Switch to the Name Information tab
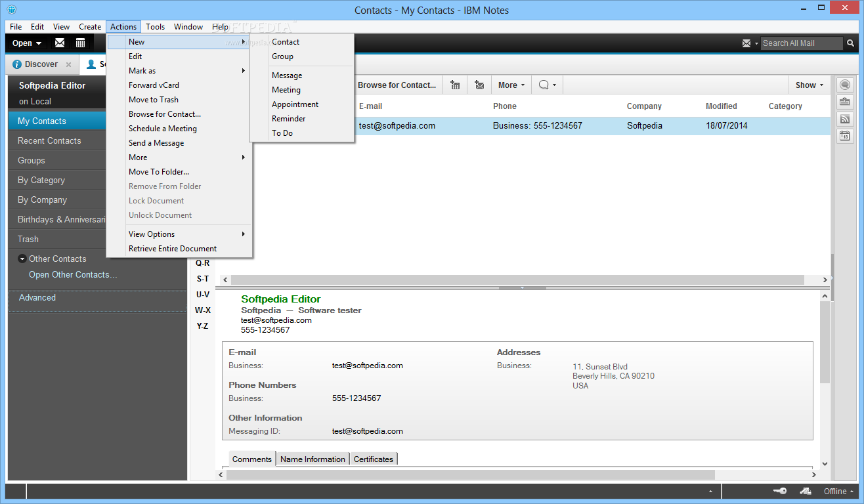864x504 pixels. click(x=313, y=459)
